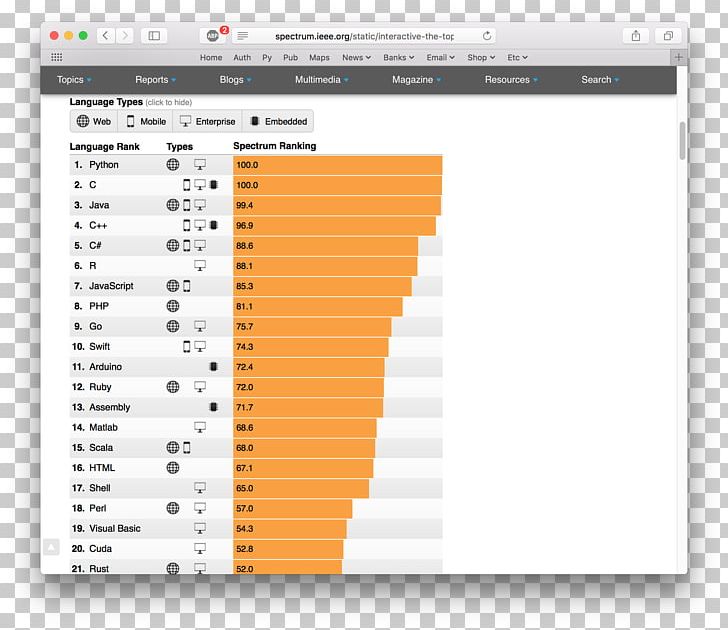Show all tabs overview icon
Screen dimensions: 728x630
coord(668,36)
